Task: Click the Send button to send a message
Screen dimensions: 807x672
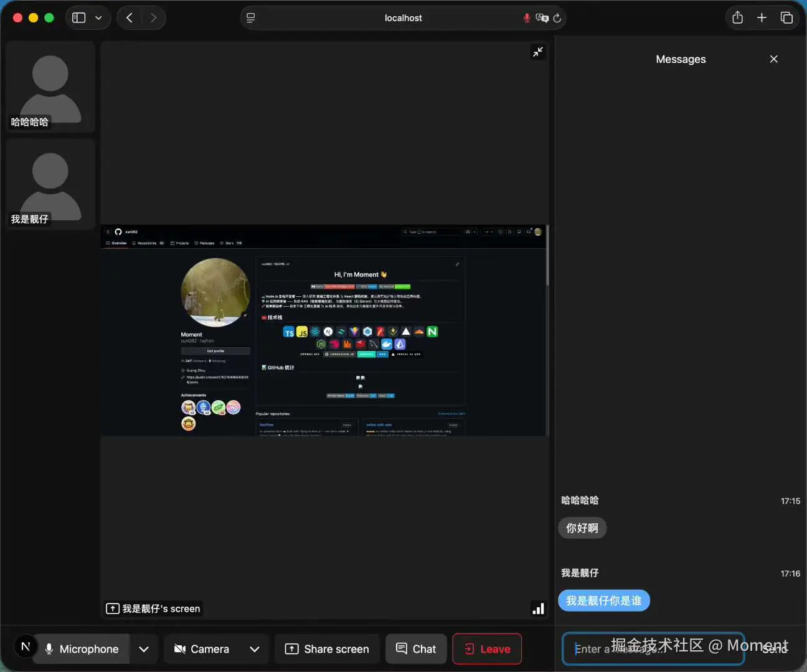Action: (773, 649)
